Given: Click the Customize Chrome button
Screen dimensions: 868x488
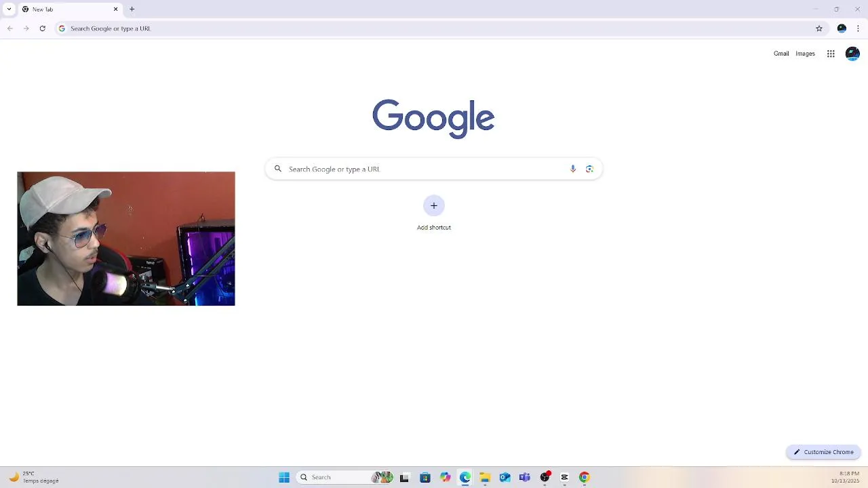Looking at the screenshot, I should click(x=823, y=452).
